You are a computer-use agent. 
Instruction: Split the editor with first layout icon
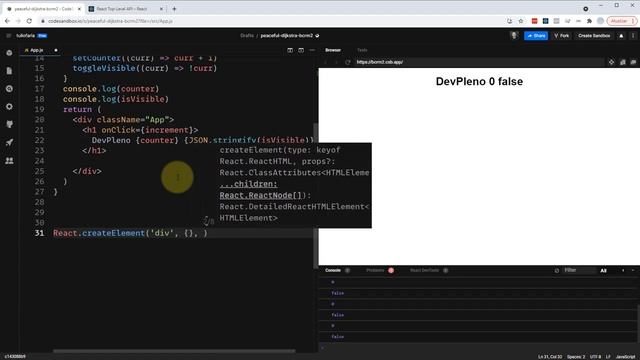coord(290,50)
